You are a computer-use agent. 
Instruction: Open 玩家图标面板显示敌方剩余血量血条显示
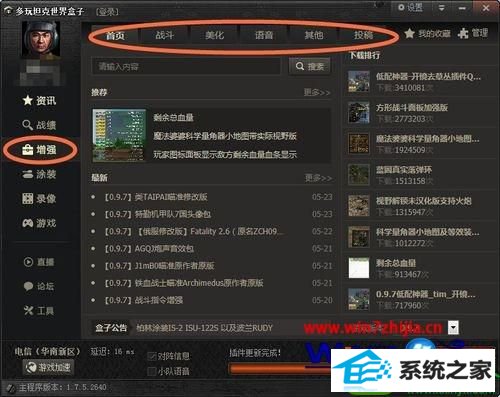225,155
